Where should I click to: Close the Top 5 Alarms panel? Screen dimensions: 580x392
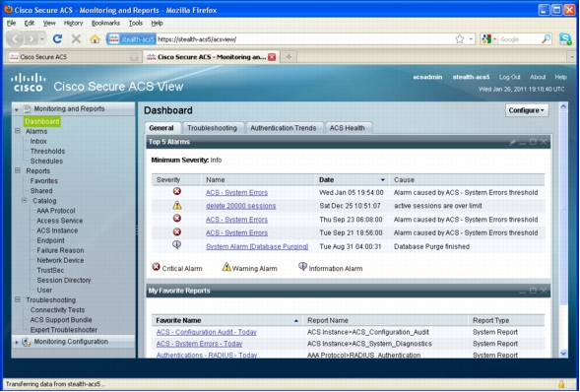pyautogui.click(x=544, y=142)
